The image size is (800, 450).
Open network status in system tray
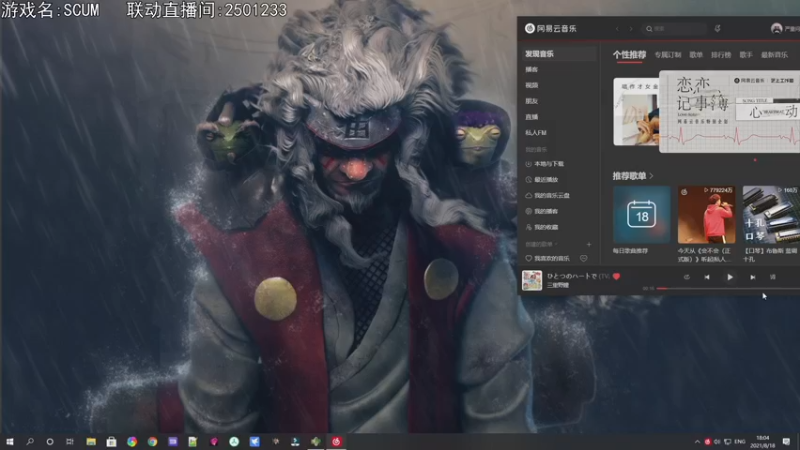click(728, 441)
